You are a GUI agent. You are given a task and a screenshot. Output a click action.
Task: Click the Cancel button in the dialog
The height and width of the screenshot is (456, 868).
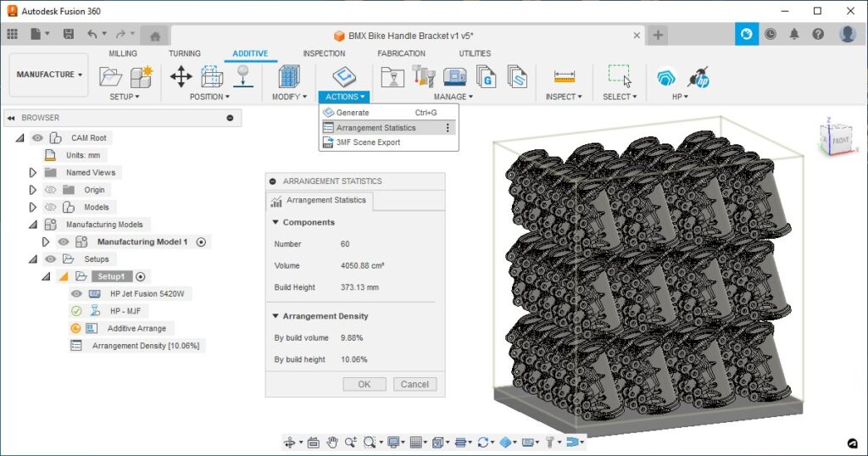click(415, 384)
